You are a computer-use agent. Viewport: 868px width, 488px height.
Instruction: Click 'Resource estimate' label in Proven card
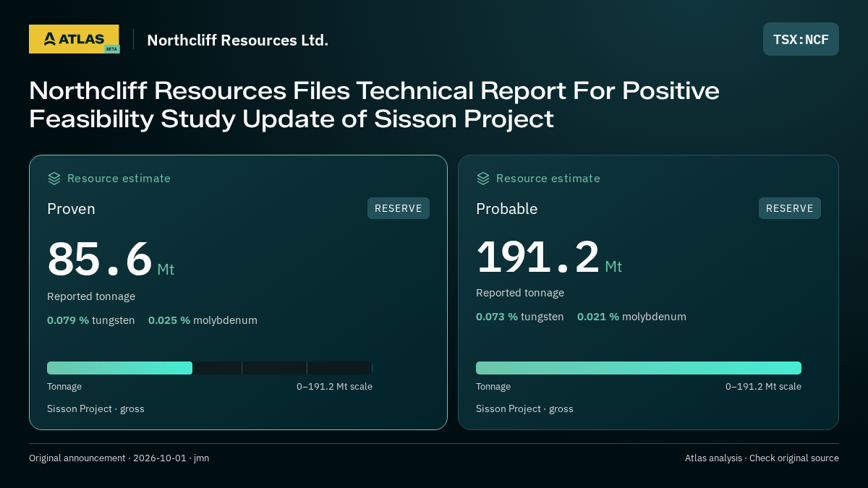119,179
